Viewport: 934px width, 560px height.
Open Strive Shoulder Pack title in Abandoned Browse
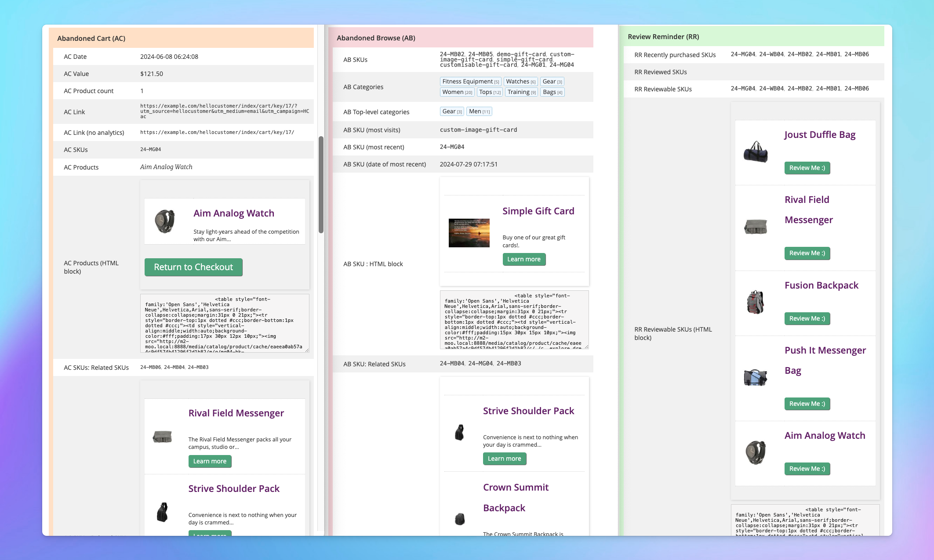[x=528, y=411]
